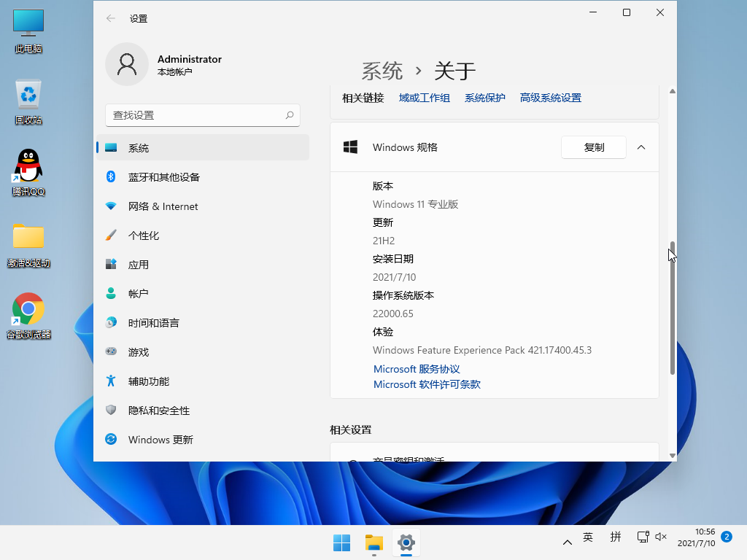Click the Find a setting search box
The height and width of the screenshot is (560, 747).
click(x=196, y=115)
